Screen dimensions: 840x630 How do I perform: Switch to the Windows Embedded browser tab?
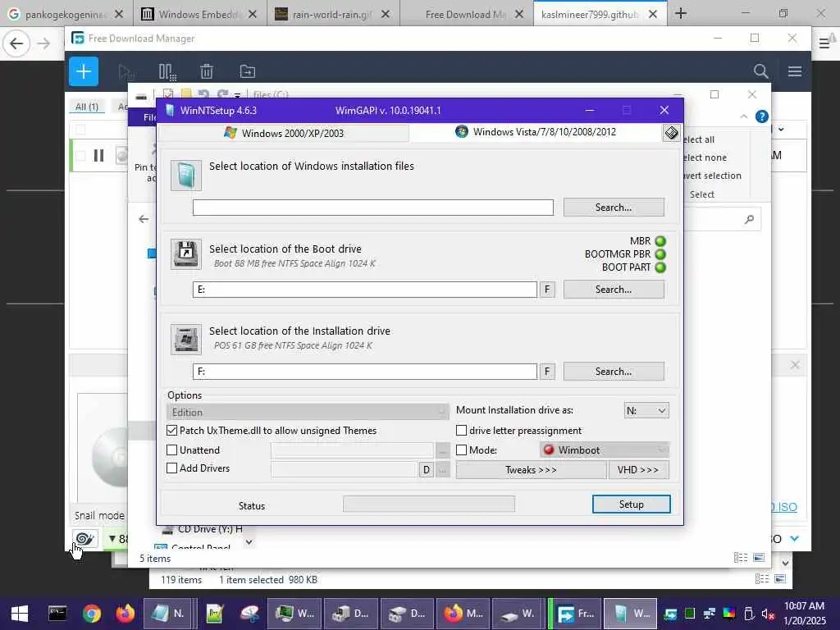[x=199, y=14]
